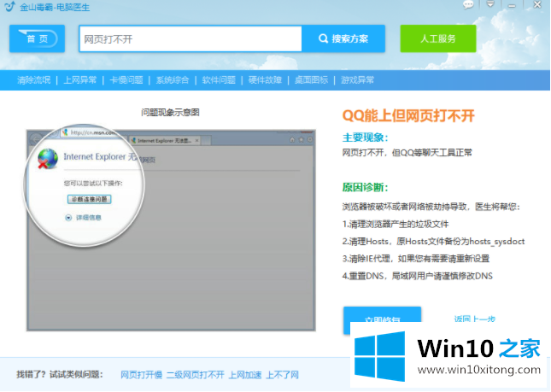Focus the search field containing 网页打不开

pos(191,38)
